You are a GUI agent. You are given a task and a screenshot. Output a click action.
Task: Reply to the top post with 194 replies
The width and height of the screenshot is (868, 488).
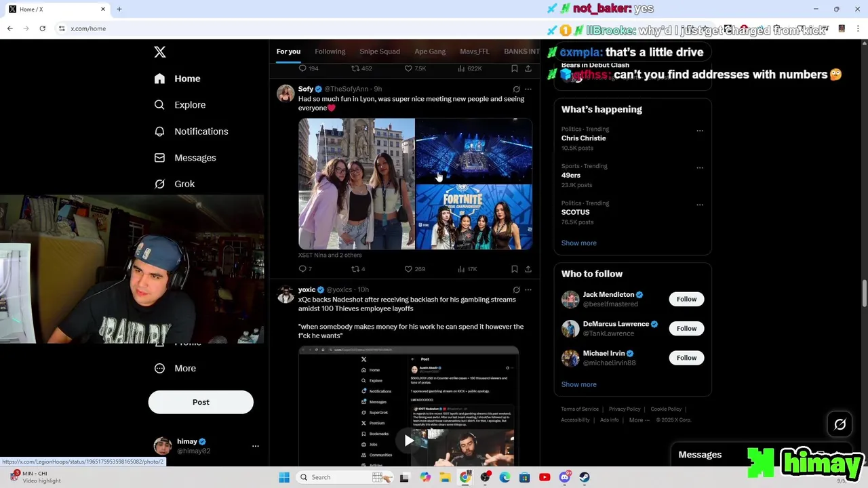click(309, 68)
